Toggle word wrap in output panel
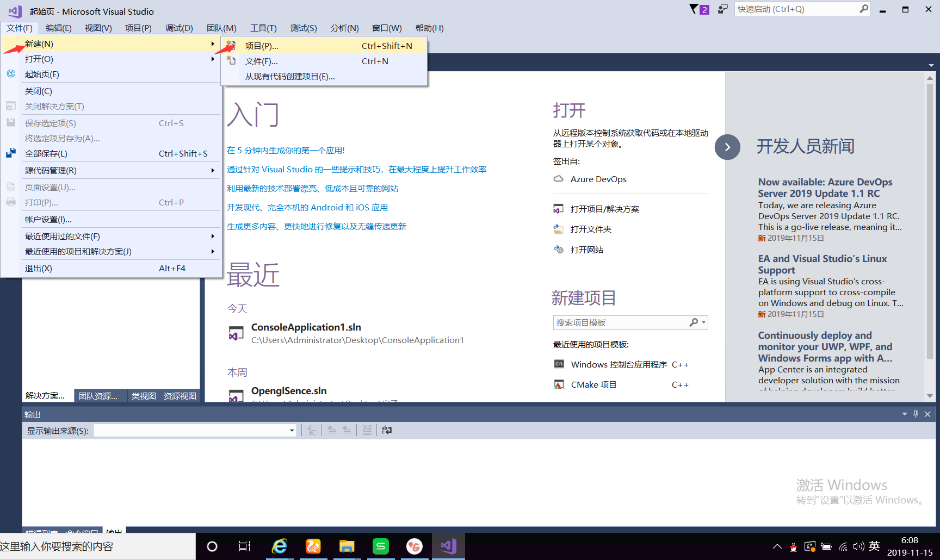 pos(387,430)
